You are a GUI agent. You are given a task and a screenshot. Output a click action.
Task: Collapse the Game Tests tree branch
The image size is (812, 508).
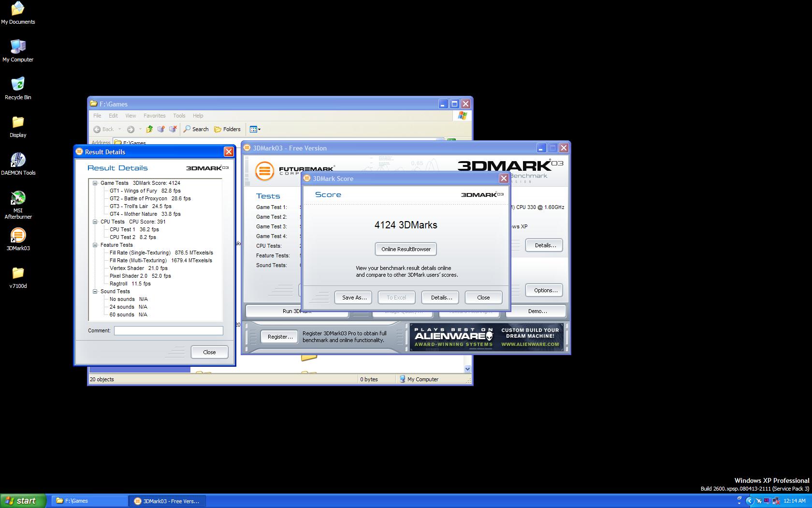pyautogui.click(x=95, y=183)
